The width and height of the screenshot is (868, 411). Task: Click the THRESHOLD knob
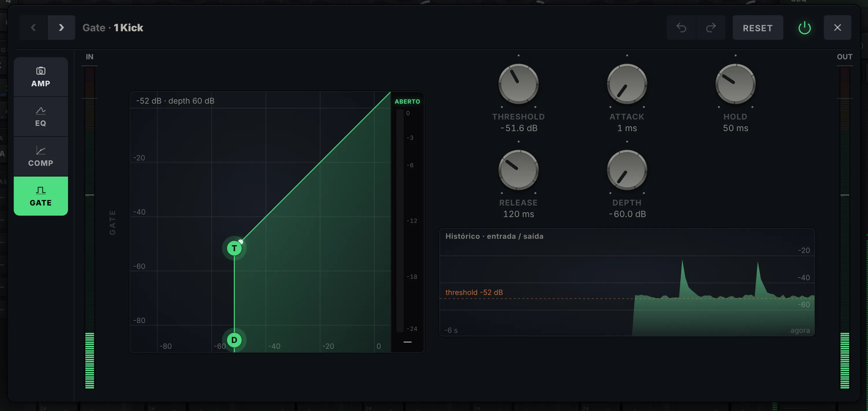point(518,84)
